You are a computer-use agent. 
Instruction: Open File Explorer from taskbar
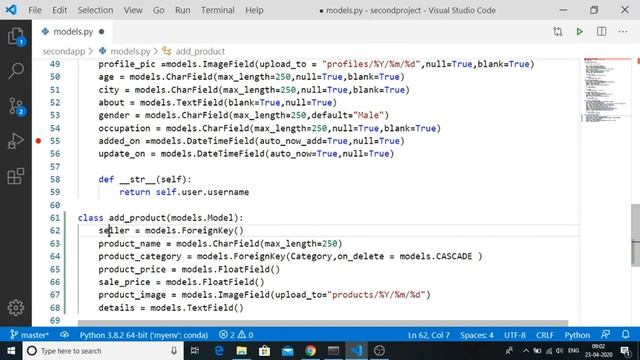(242, 351)
